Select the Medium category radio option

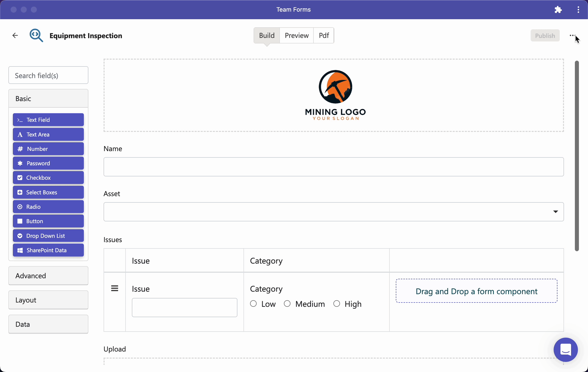(x=287, y=304)
